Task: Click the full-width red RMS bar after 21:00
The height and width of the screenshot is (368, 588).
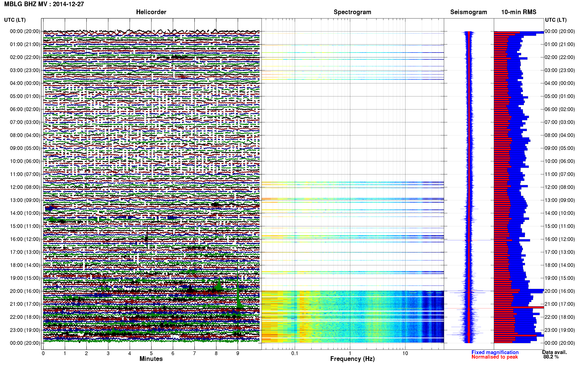Action: 519,307
